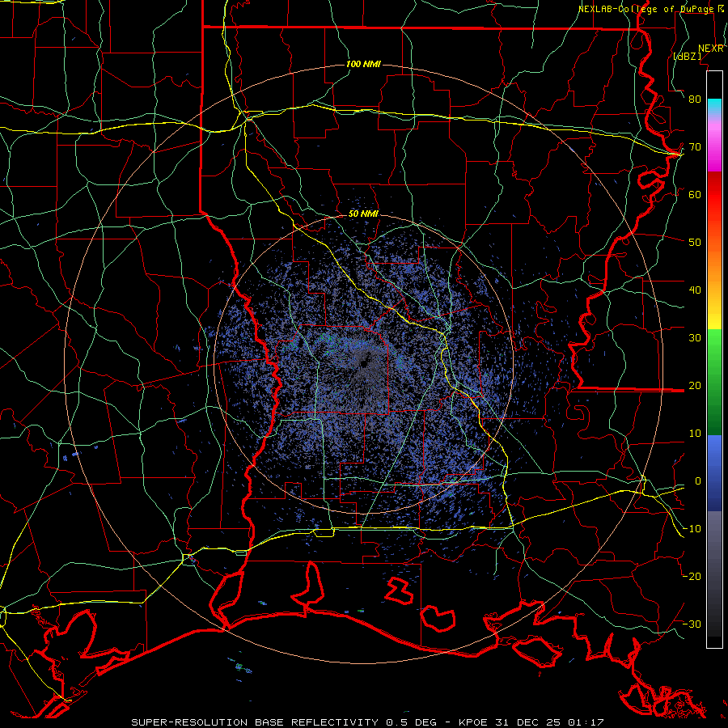
Task: Click the 30 dBZ scale value
Action: pos(695,338)
